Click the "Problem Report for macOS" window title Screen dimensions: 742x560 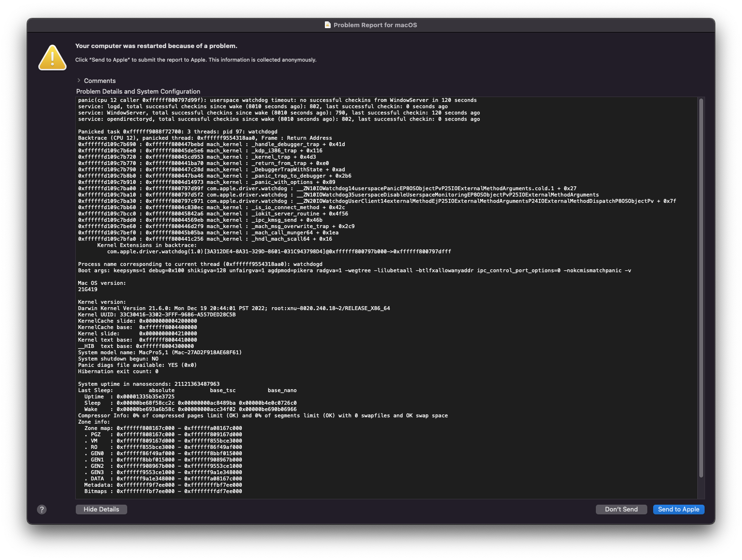pos(375,25)
